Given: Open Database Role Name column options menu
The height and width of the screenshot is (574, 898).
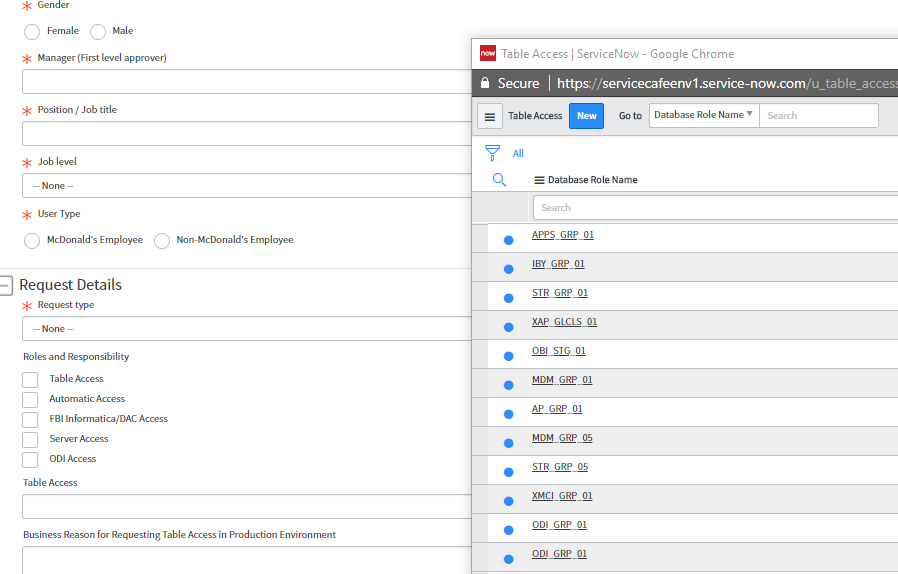Looking at the screenshot, I should [x=539, y=180].
